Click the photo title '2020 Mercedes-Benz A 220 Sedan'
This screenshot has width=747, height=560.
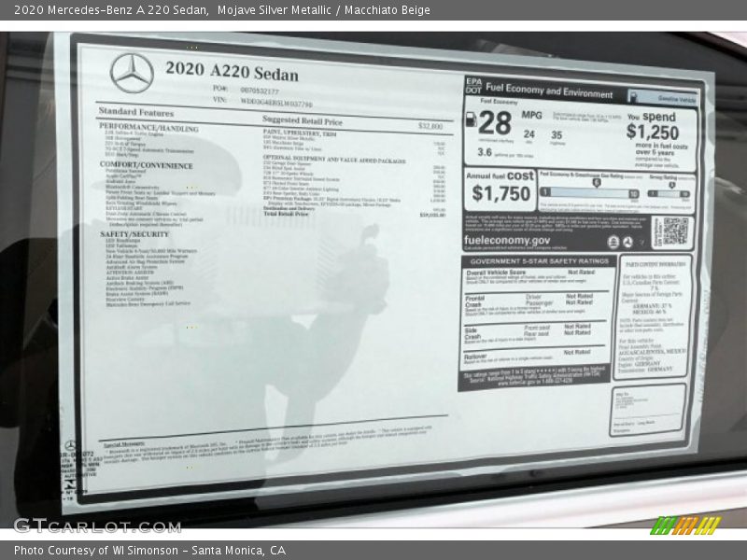click(x=111, y=10)
